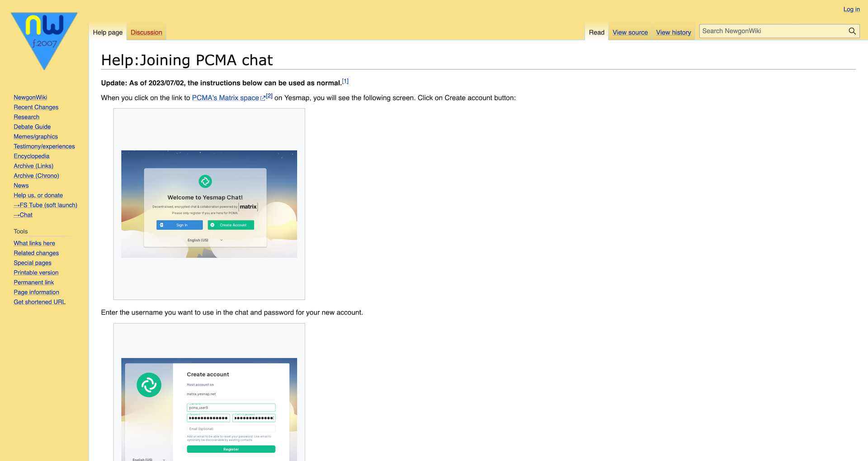Open the Discussion tab

point(146,33)
